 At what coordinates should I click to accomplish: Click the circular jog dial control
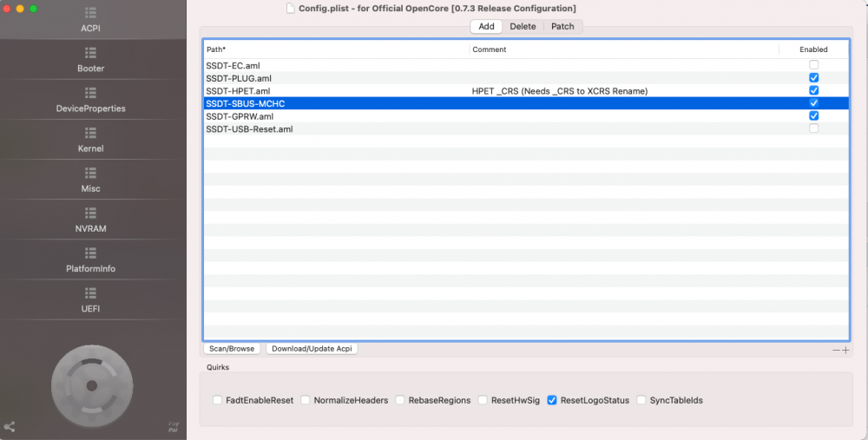pos(92,386)
